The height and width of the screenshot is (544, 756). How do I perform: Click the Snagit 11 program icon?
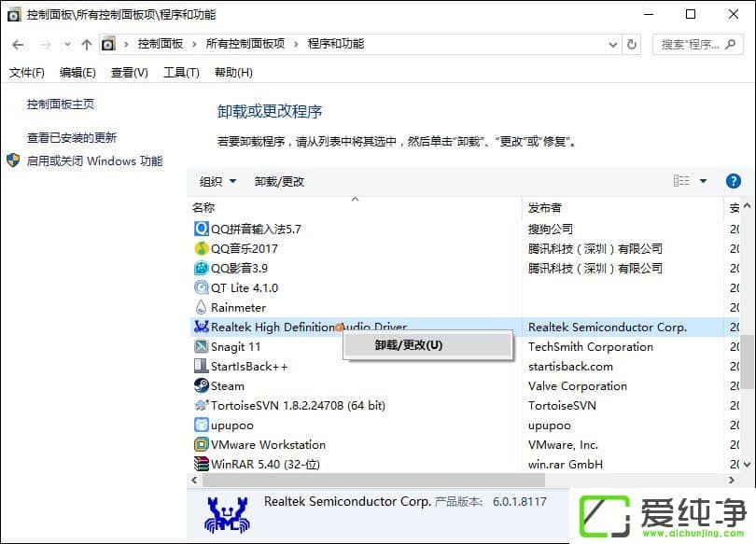202,346
